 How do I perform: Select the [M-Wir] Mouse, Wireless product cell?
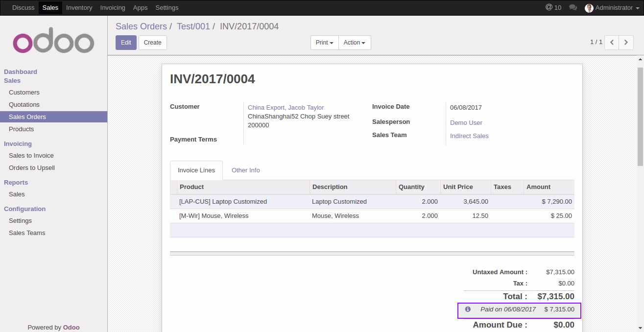click(243, 216)
